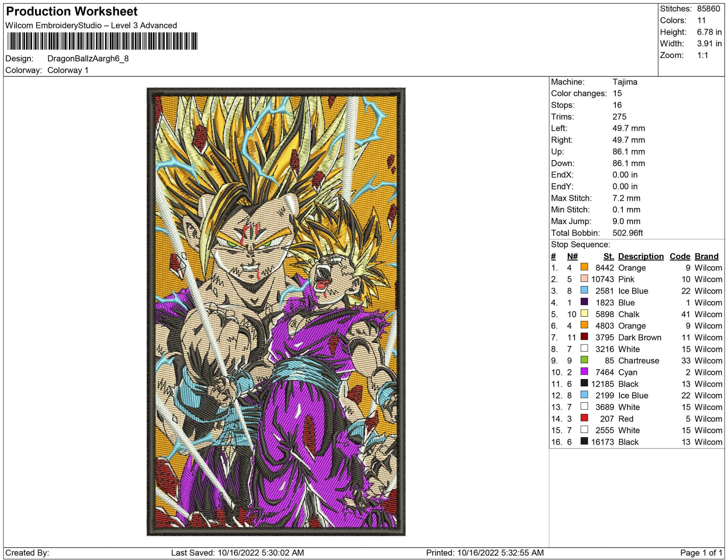Click the Page 1 of 1 footer text

701,553
